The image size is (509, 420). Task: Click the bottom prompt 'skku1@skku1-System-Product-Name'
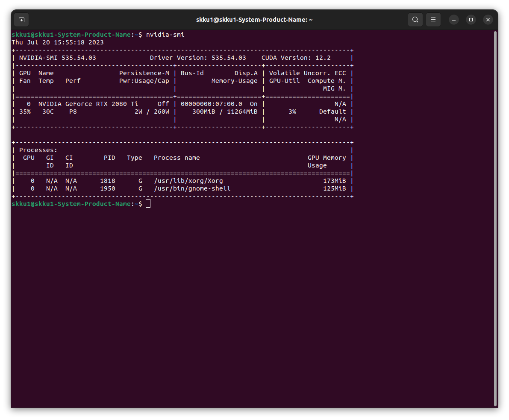(71, 204)
